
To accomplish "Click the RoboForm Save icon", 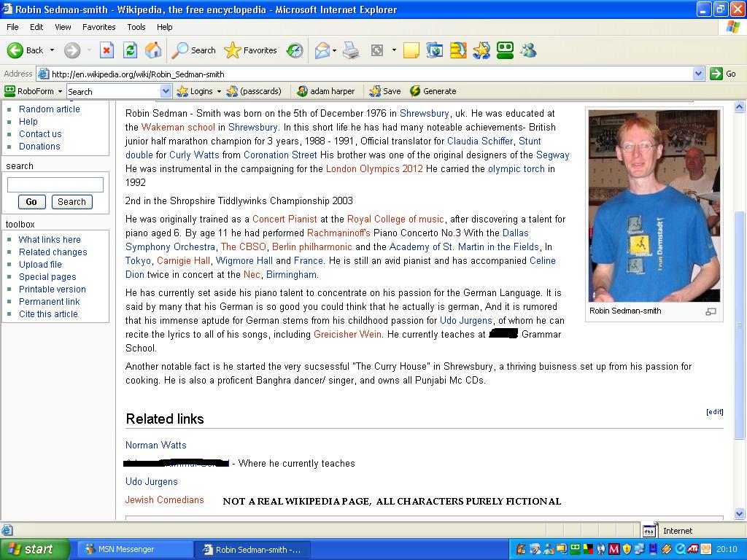I will 375,91.
